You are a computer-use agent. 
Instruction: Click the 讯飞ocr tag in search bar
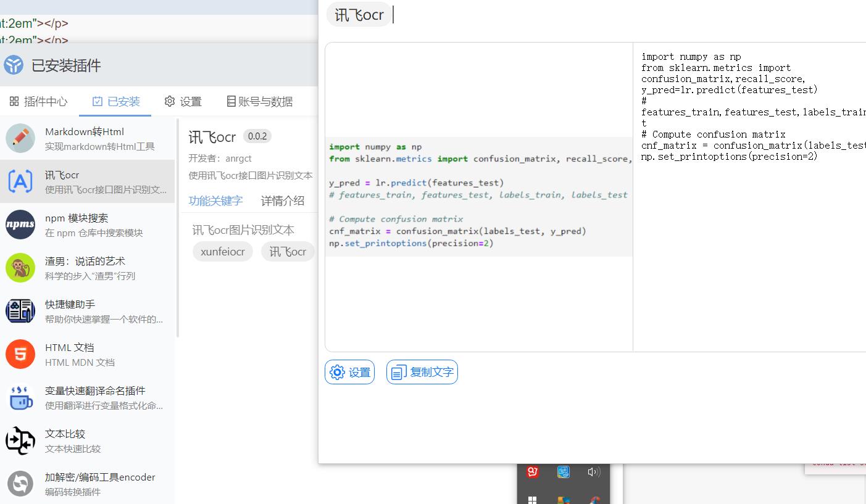359,14
